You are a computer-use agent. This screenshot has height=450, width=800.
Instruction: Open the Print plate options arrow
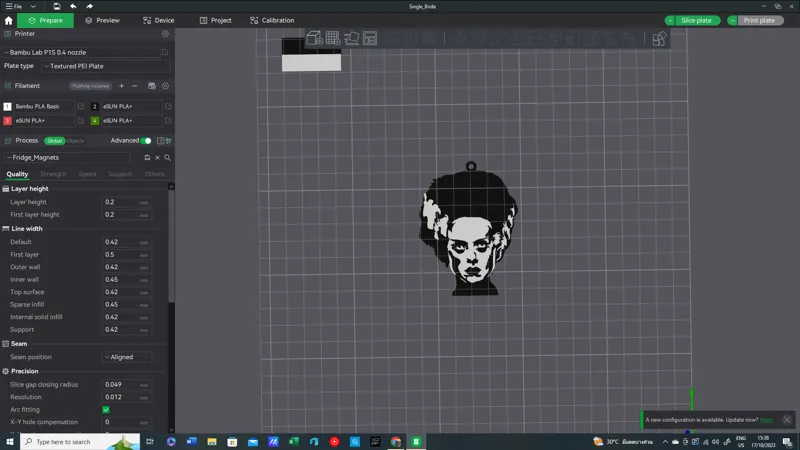[x=732, y=20]
